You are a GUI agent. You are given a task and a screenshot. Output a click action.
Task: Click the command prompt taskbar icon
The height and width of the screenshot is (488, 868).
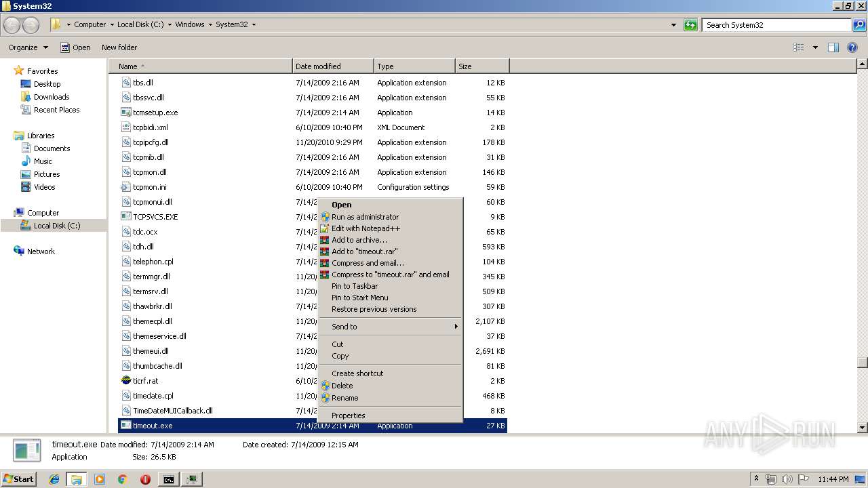pos(168,479)
